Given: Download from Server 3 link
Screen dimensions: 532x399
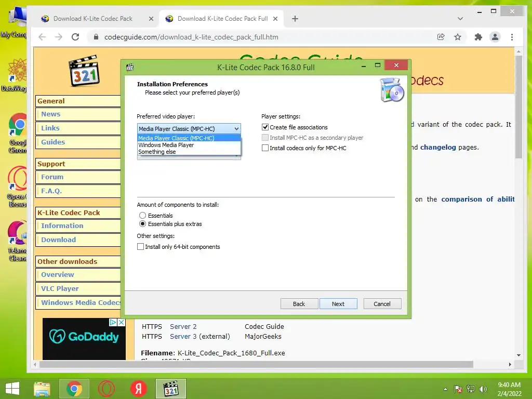Looking at the screenshot, I should coord(183,336).
